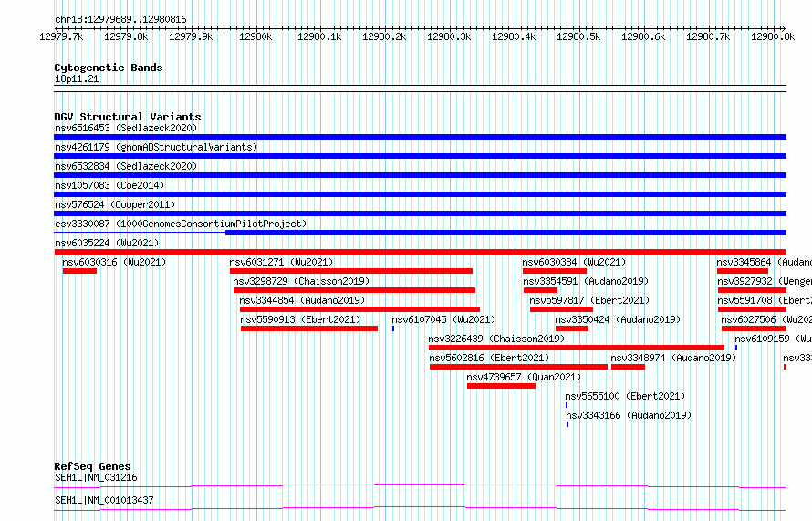Click the 12980k ruler tick label
This screenshot has width=812, height=521.
pyautogui.click(x=255, y=36)
